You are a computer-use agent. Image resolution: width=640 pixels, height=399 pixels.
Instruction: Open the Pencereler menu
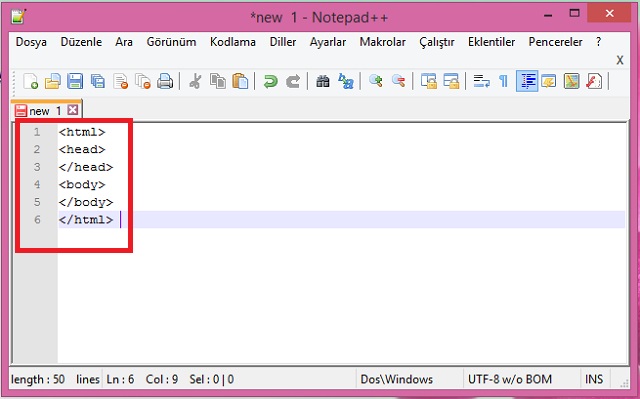pos(556,42)
